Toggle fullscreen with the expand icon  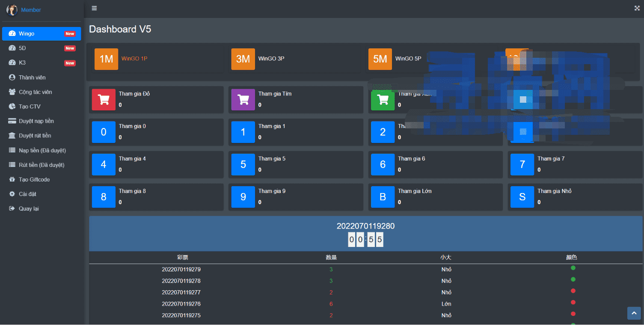click(x=637, y=8)
